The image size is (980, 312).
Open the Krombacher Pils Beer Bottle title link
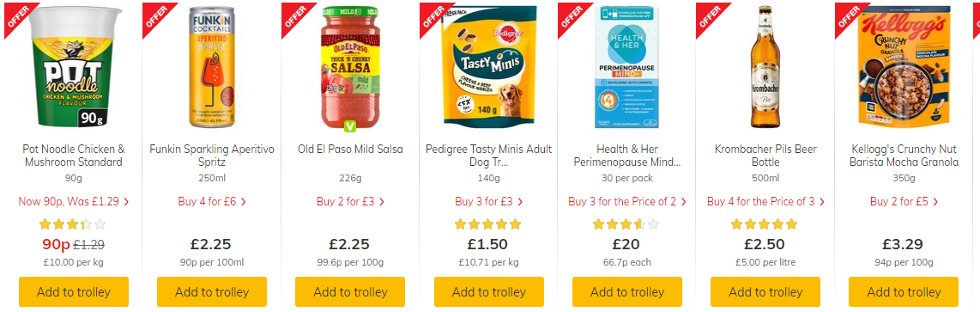[x=765, y=156]
